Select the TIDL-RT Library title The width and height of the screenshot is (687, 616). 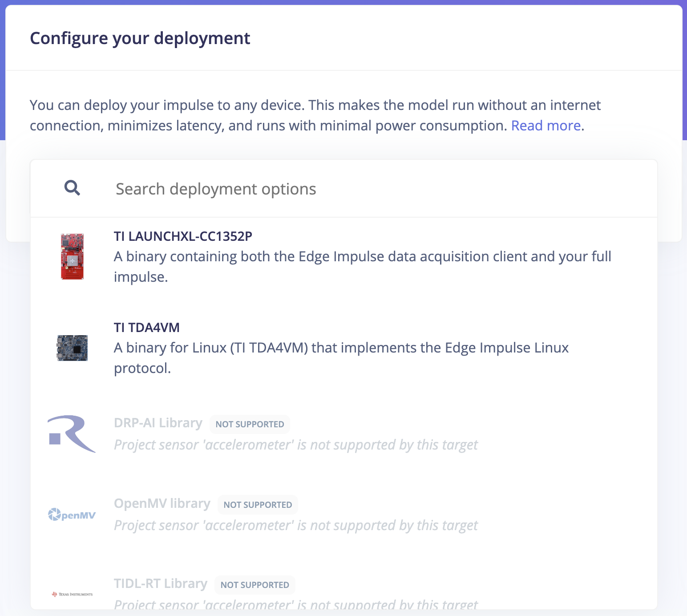point(160,584)
